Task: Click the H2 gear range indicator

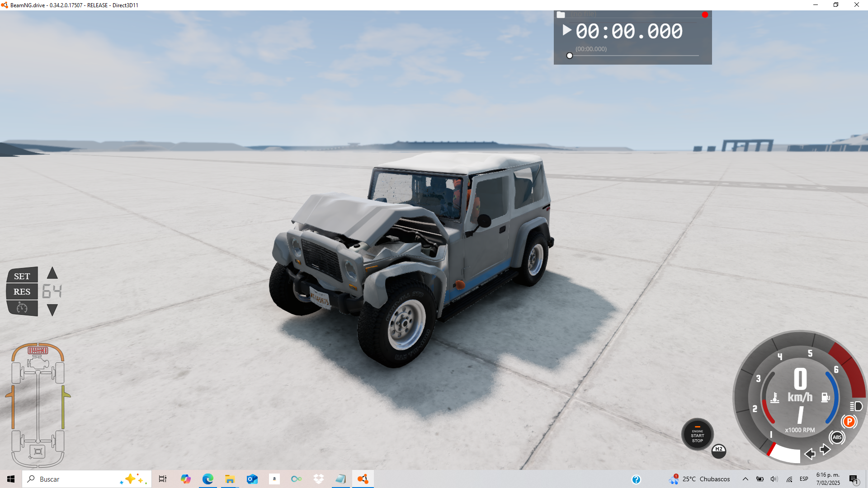Action: 719,450
